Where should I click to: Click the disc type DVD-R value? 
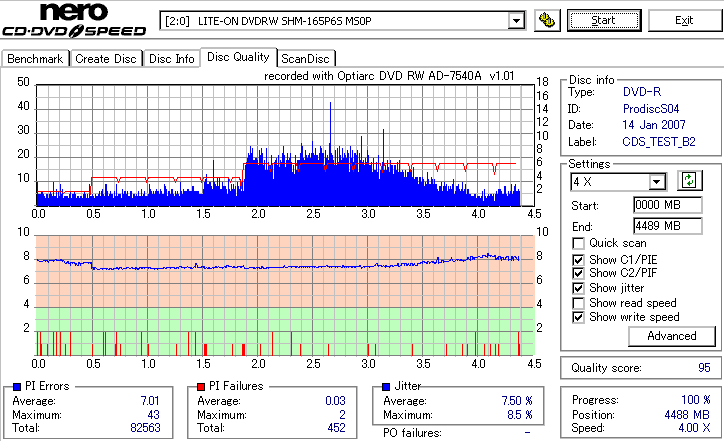(x=642, y=92)
